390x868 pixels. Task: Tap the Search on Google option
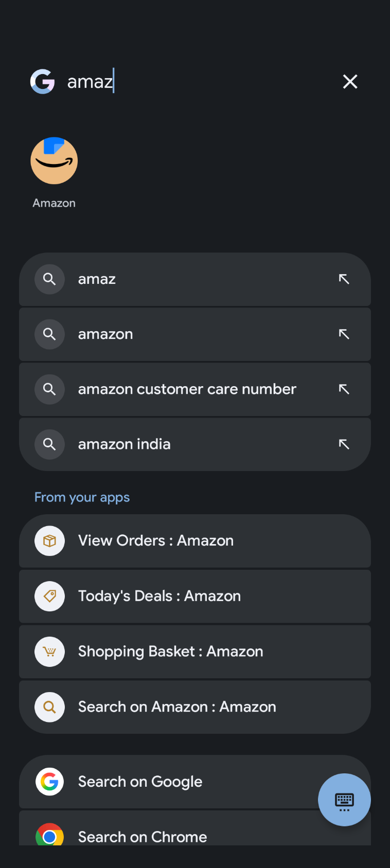tap(140, 782)
